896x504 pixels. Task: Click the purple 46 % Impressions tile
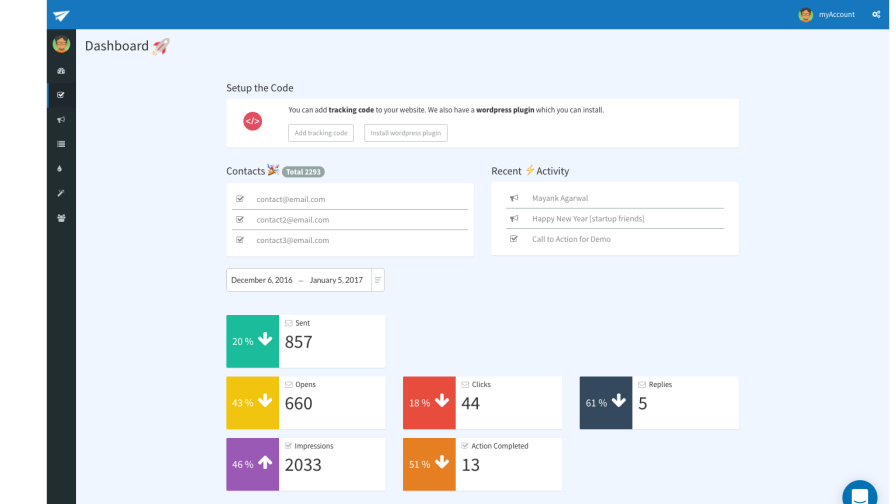tap(253, 465)
